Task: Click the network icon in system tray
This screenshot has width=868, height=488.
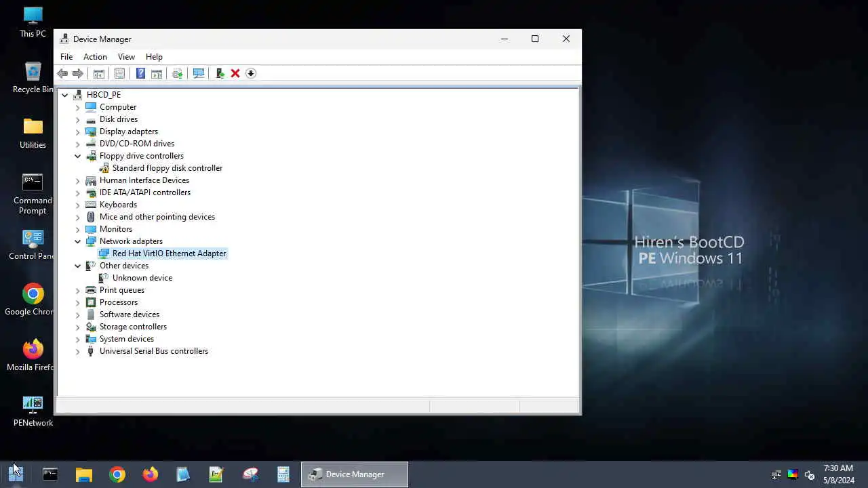Action: click(x=776, y=474)
